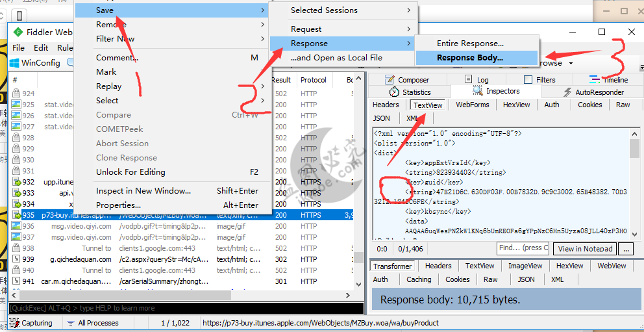644x332 pixels.
Task: Select session 939 host g.qichedaquan.com
Action: (x=81, y=259)
